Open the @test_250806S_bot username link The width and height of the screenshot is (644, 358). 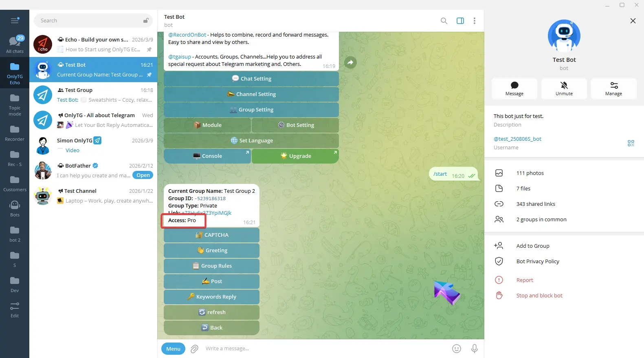(517, 139)
